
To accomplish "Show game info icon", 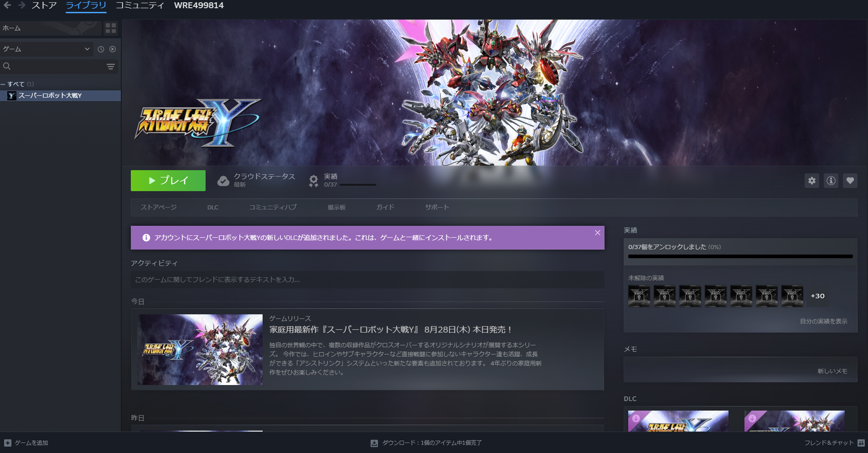I will pos(831,181).
